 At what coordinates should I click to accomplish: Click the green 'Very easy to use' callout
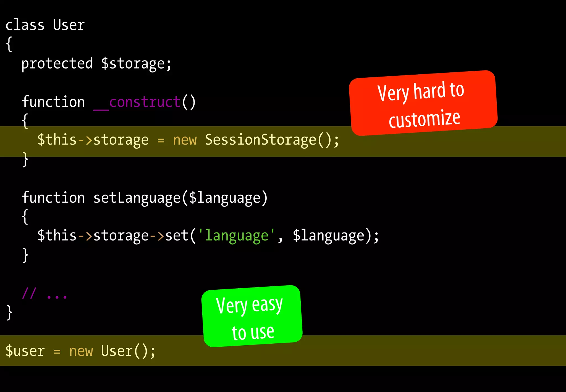tap(252, 316)
